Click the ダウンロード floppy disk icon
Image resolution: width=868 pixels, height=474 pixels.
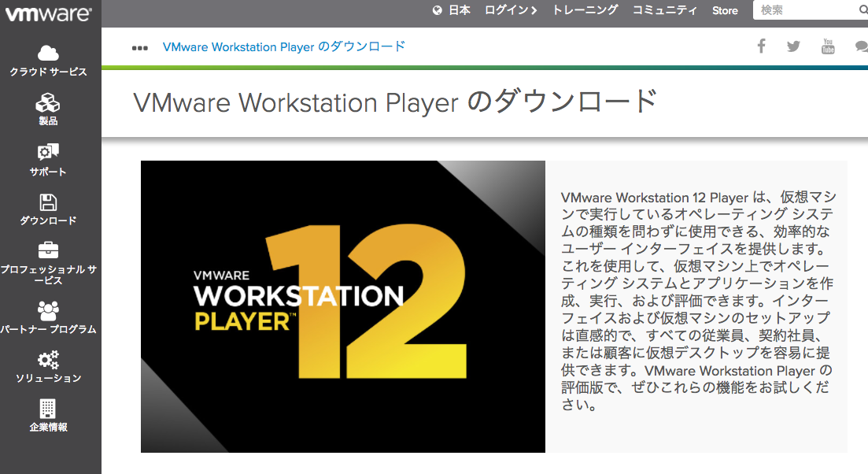(48, 202)
